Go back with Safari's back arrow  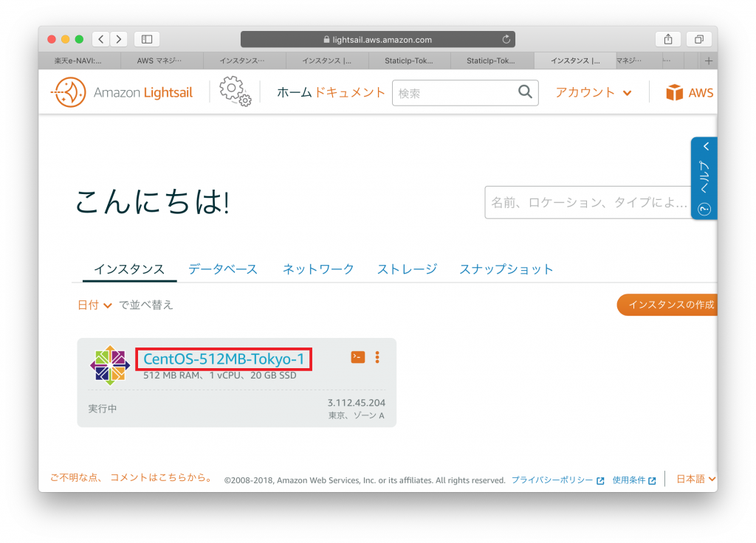(x=100, y=39)
